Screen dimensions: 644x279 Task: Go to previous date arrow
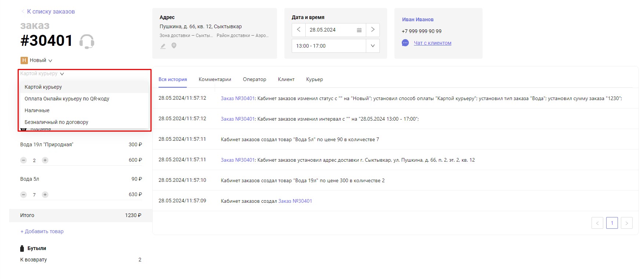pyautogui.click(x=299, y=30)
